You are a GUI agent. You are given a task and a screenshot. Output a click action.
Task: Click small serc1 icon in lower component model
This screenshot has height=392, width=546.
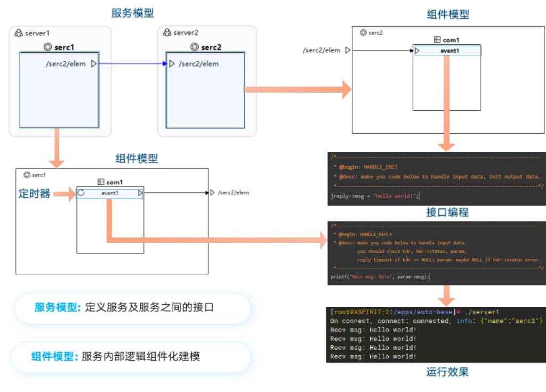pos(27,175)
